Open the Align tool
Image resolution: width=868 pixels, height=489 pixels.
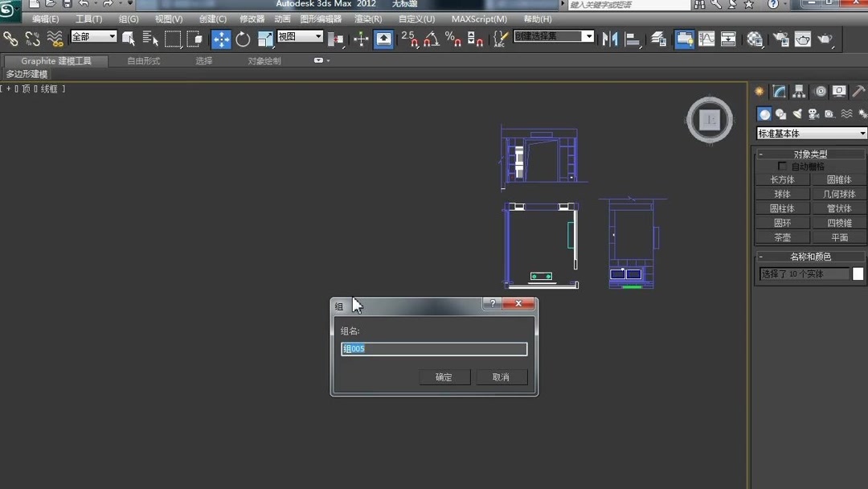click(x=633, y=38)
